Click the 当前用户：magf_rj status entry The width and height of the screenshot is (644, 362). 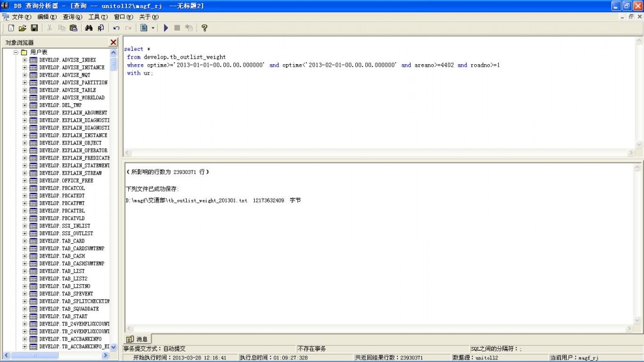coord(574,358)
